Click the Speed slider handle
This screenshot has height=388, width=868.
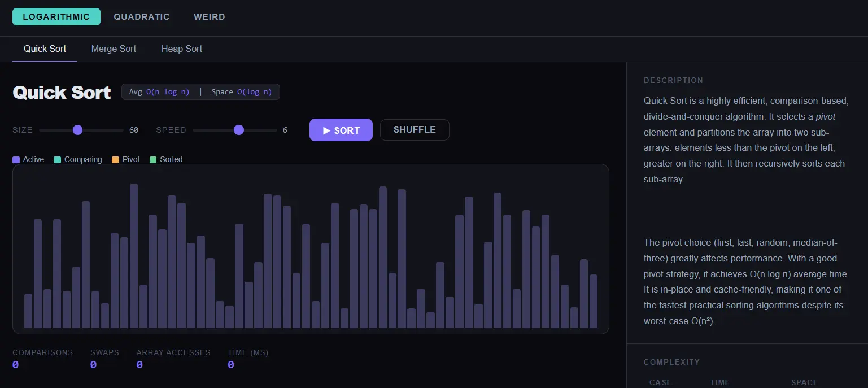point(239,130)
